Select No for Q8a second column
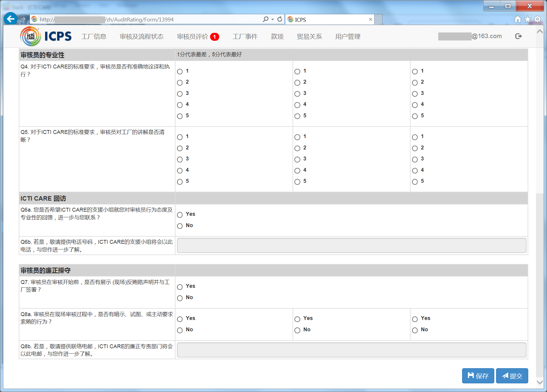The image size is (547, 392). (x=297, y=330)
